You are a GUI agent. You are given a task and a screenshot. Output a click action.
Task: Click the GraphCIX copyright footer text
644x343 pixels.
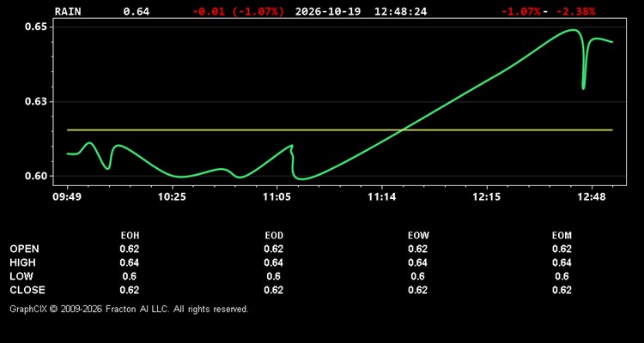(x=129, y=309)
